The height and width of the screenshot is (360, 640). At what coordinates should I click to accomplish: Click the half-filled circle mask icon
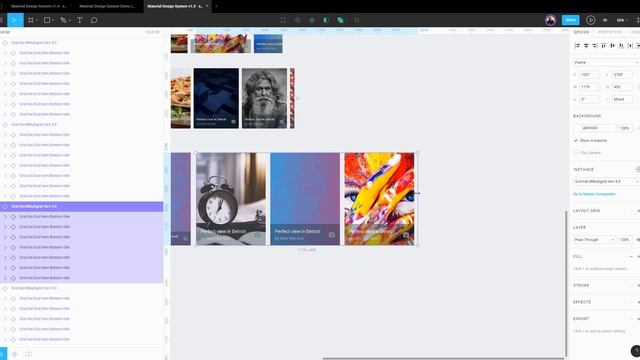[326, 20]
